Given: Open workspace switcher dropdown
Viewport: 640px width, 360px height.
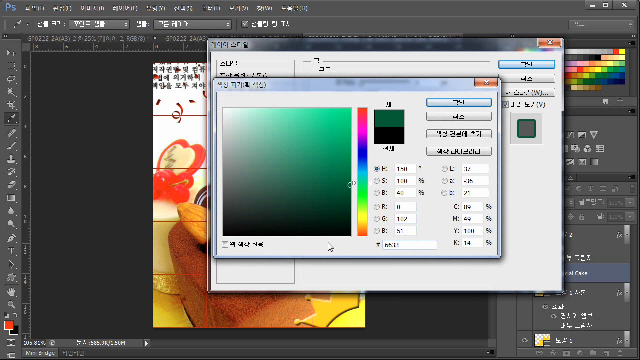Looking at the screenshot, I should click(601, 25).
